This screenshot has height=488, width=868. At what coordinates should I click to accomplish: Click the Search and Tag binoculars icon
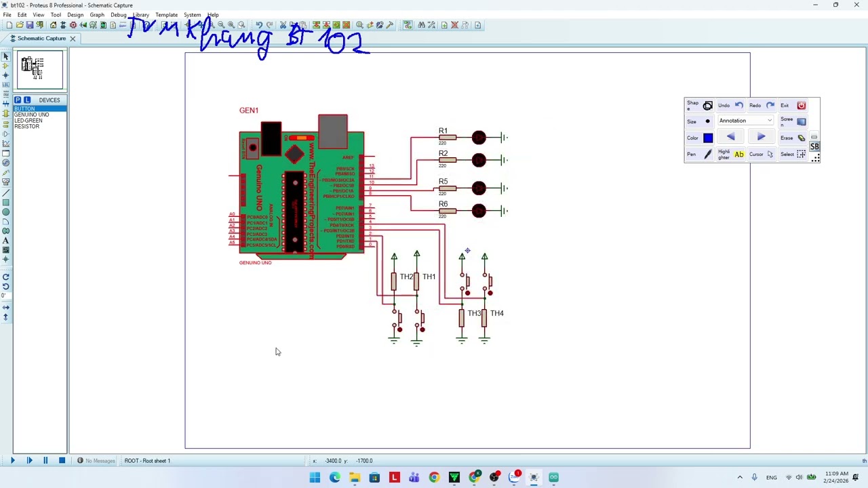421,25
